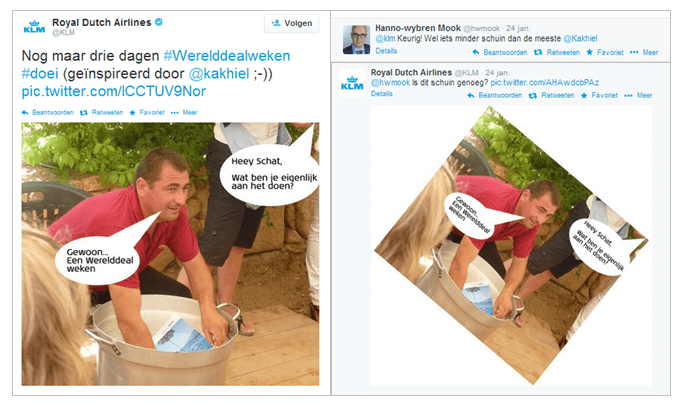The width and height of the screenshot is (680, 405).
Task: Open the rotated photo in KLM's reply
Action: click(x=511, y=245)
